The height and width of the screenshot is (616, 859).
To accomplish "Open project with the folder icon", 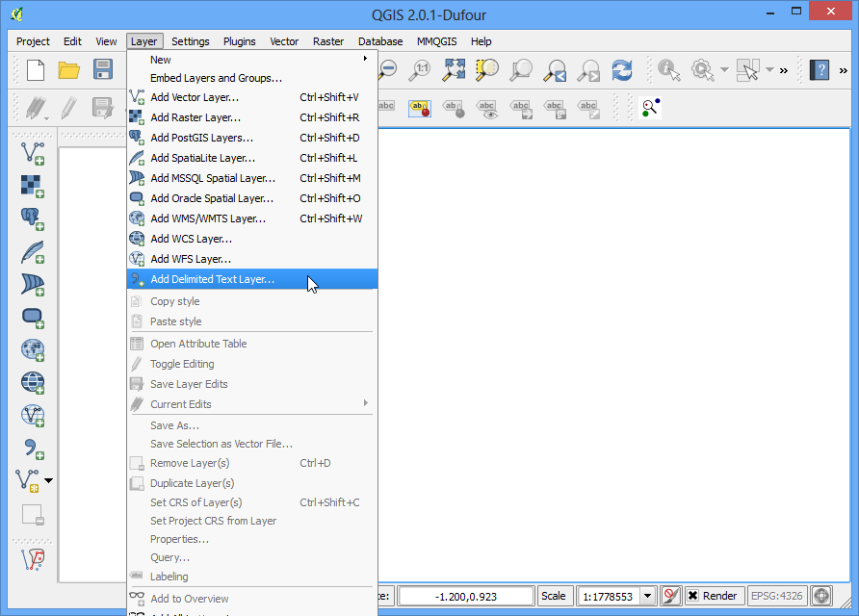I will click(69, 70).
